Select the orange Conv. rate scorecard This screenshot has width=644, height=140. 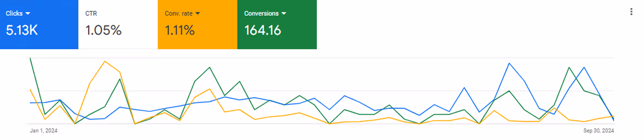point(197,24)
